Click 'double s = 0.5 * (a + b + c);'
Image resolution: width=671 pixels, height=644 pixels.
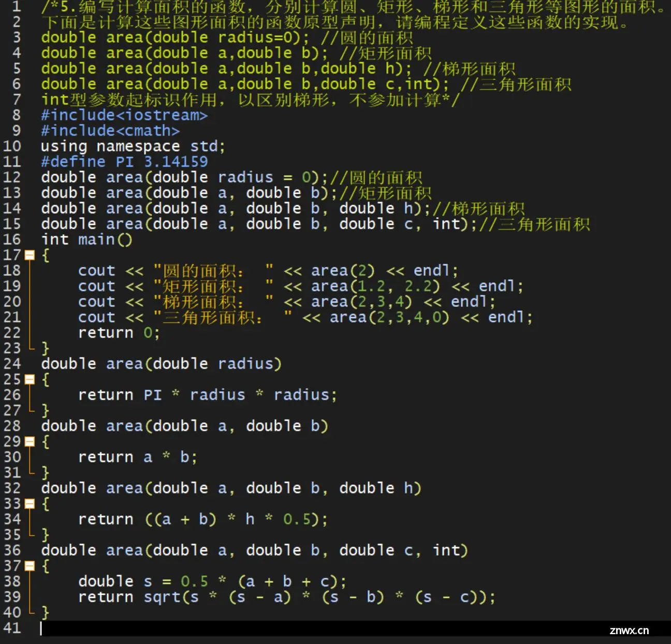click(x=212, y=581)
